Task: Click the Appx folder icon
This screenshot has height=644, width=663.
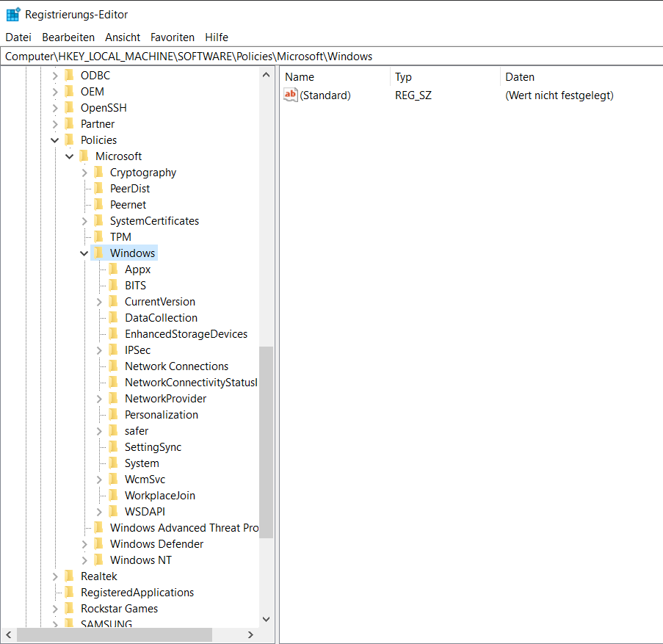Action: click(113, 269)
